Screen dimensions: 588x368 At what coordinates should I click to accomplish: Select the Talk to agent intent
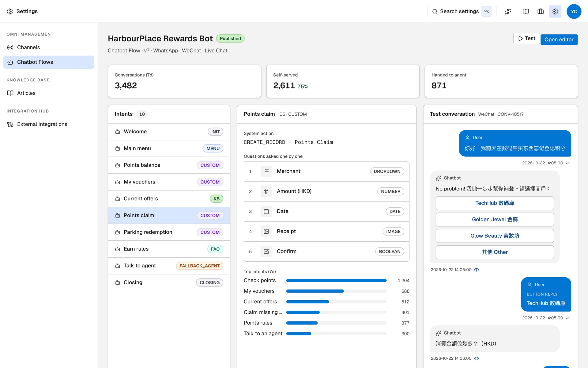(169, 266)
